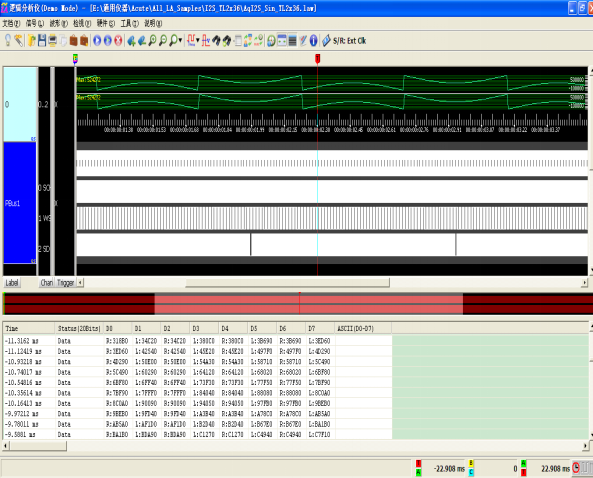Image resolution: width=593 pixels, height=478 pixels.
Task: Open the first menu in menu bar
Action: pos(11,23)
